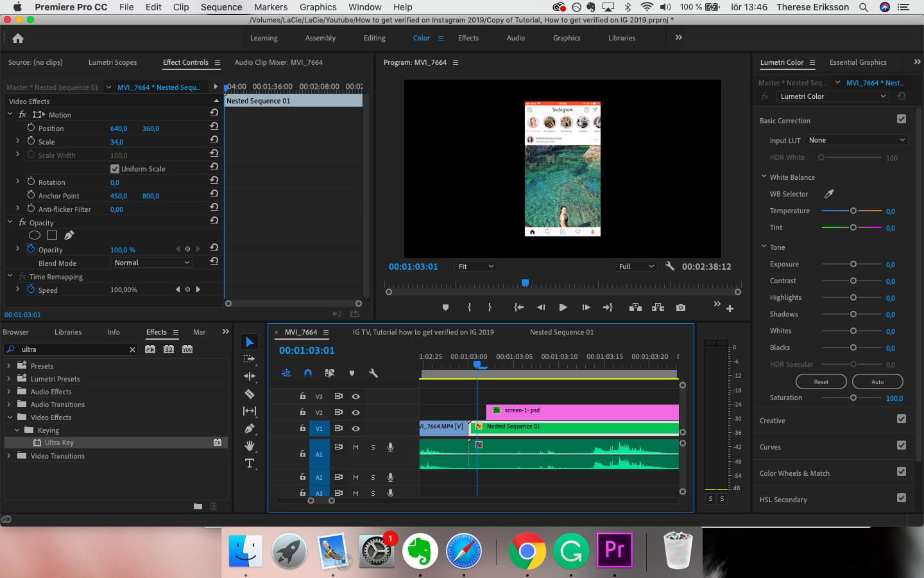Click the Export Frame camera icon
This screenshot has height=578, width=924.
[680, 308]
